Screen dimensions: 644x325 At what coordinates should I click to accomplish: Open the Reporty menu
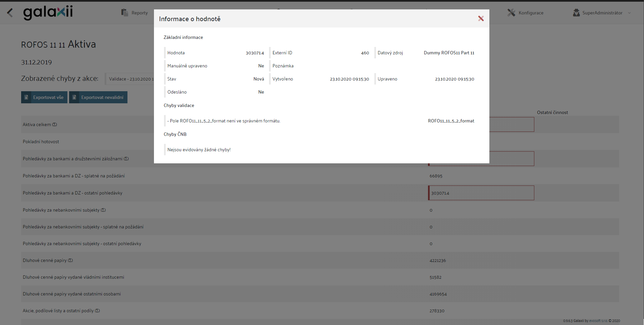[140, 13]
